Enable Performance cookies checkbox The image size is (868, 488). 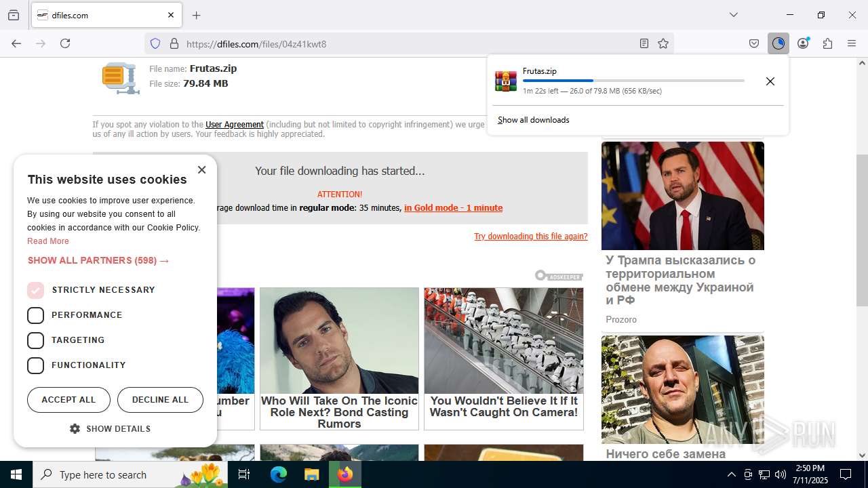click(x=35, y=315)
